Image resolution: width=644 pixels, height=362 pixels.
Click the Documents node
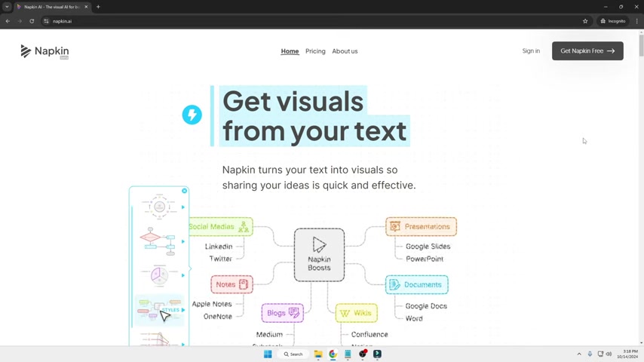(x=416, y=284)
